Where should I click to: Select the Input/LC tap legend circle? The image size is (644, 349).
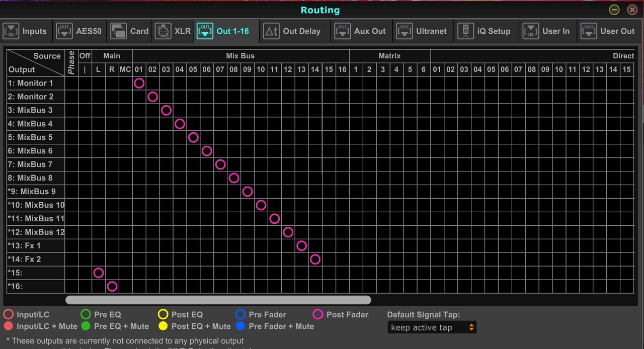coord(9,314)
